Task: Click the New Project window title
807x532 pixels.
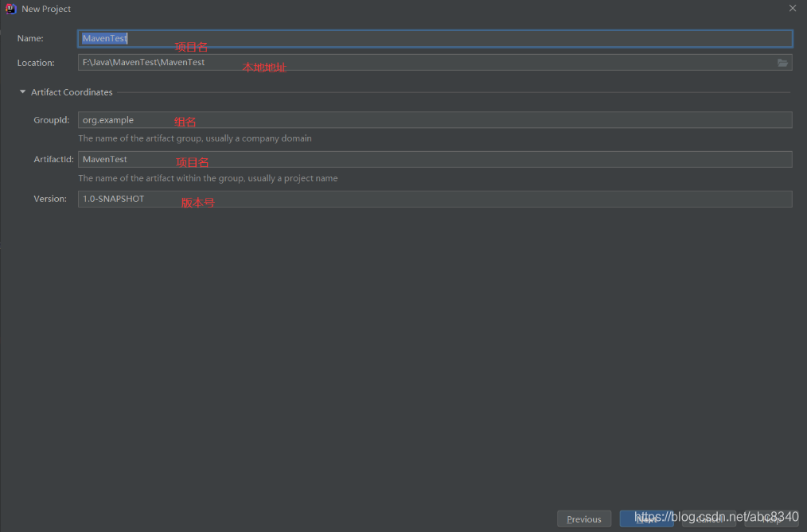Action: pos(46,9)
